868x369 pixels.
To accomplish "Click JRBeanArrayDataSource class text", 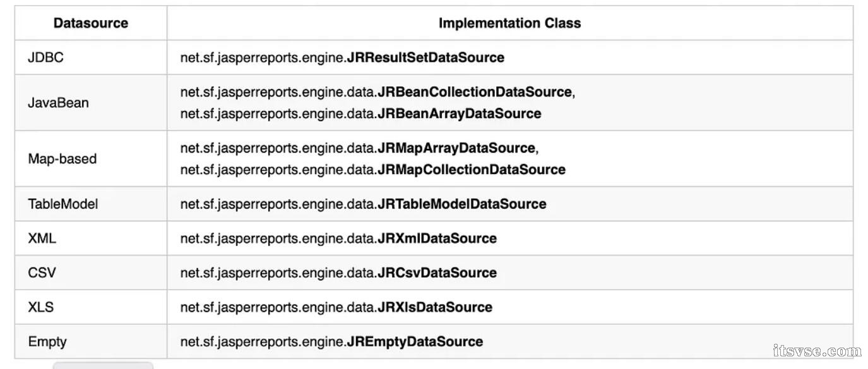I will 459,114.
